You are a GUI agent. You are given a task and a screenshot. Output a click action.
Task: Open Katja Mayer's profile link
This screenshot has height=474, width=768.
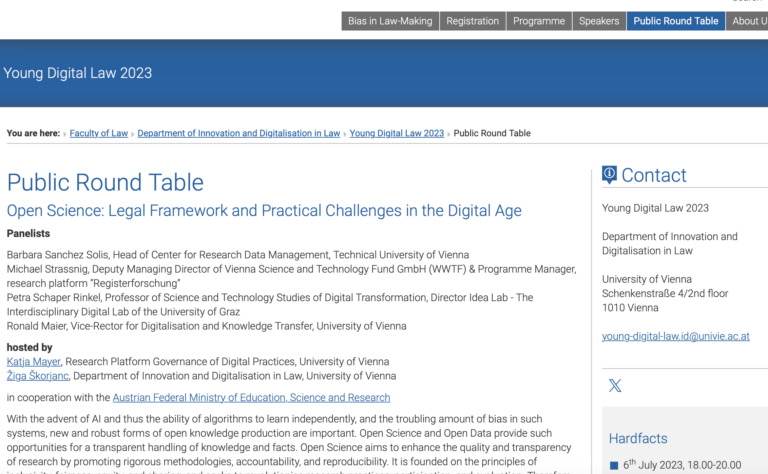(33, 361)
